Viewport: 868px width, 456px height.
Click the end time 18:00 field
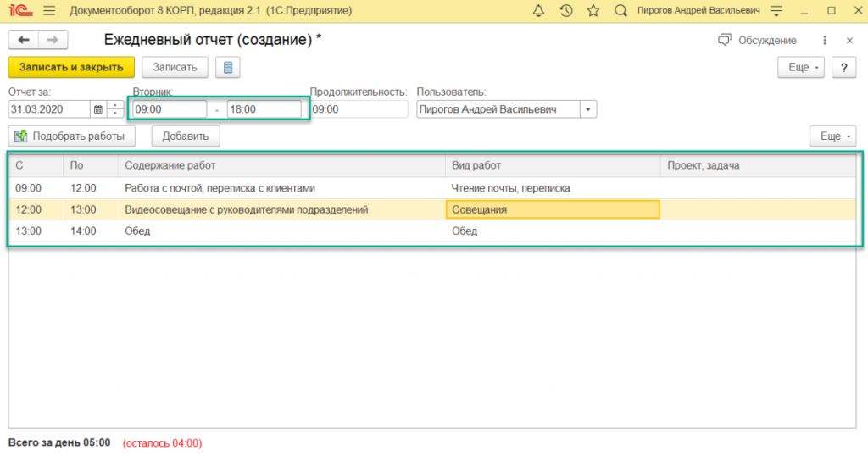tap(263, 109)
